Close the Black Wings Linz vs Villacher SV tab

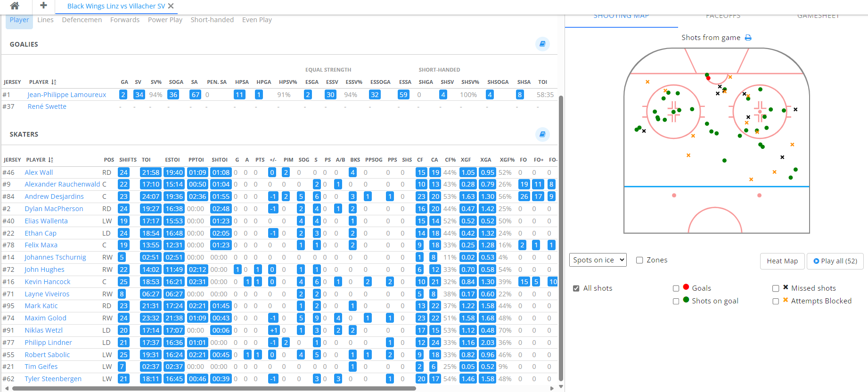pos(171,6)
